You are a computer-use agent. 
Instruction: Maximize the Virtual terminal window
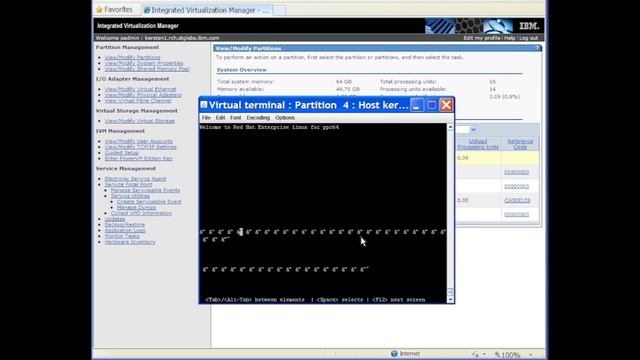tap(431, 105)
